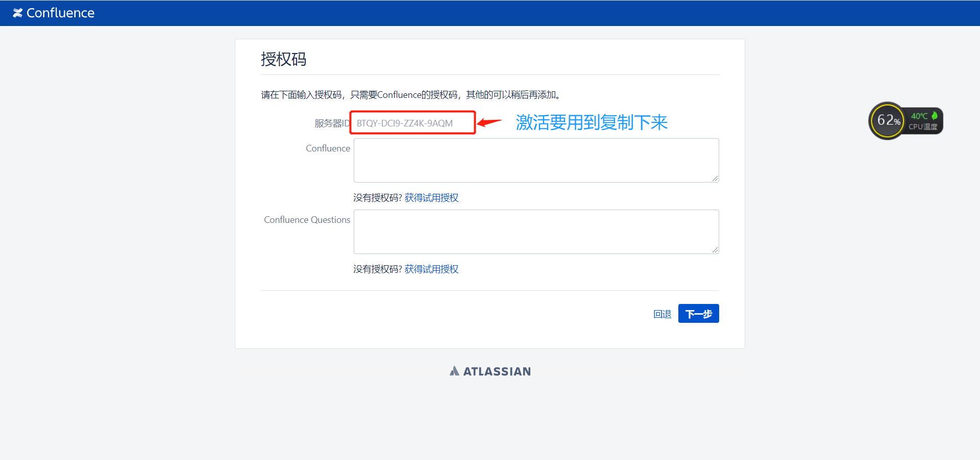The width and height of the screenshot is (980, 460).
Task: Click the 授权码 page heading
Action: pos(284,59)
